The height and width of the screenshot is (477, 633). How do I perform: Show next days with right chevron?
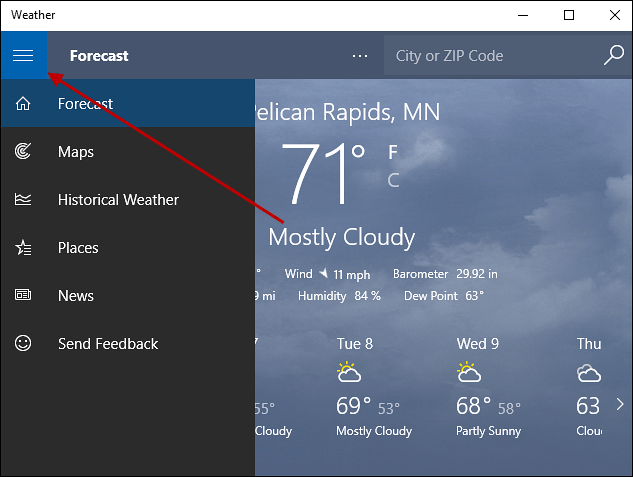pos(620,404)
